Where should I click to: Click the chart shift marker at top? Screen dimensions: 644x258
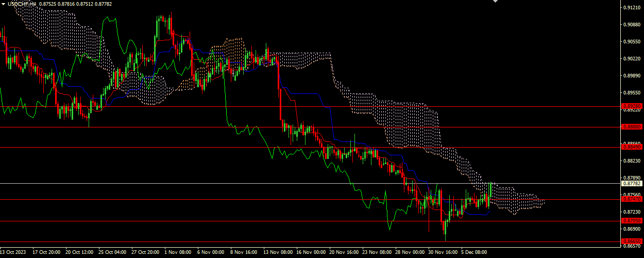[x=495, y=2]
